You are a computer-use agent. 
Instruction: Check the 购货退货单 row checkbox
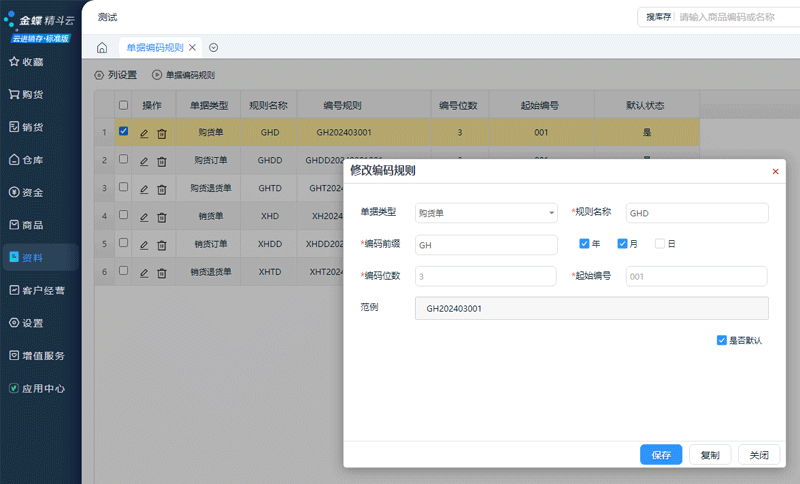coord(123,187)
